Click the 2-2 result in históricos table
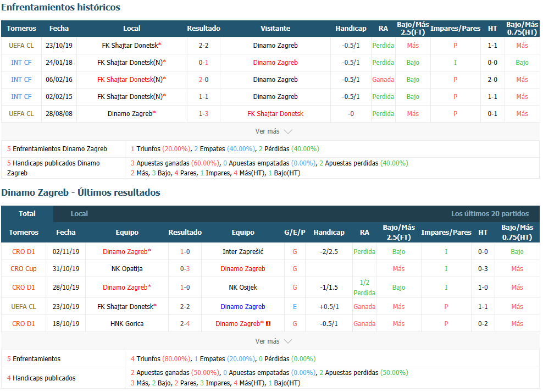This screenshot has height=392, width=543. (x=203, y=46)
